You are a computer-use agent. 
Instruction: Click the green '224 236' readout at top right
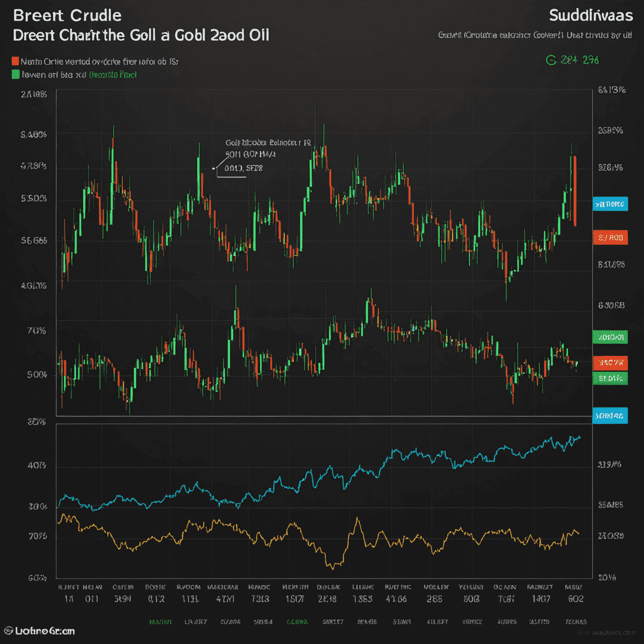(x=580, y=60)
